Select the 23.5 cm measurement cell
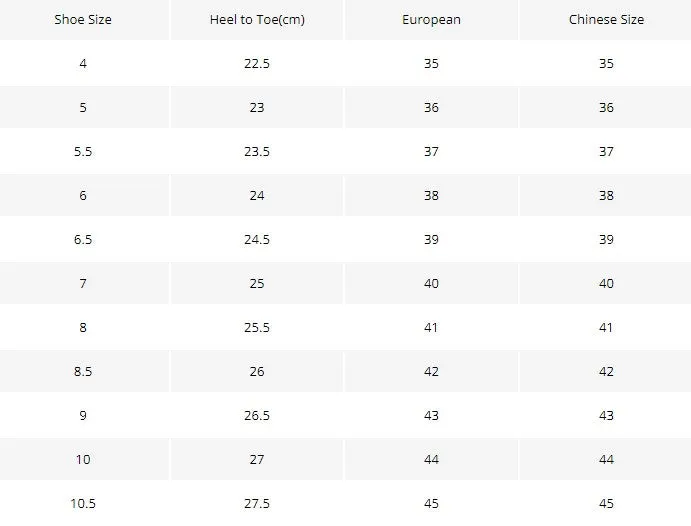The width and height of the screenshot is (691, 526). 257,152
